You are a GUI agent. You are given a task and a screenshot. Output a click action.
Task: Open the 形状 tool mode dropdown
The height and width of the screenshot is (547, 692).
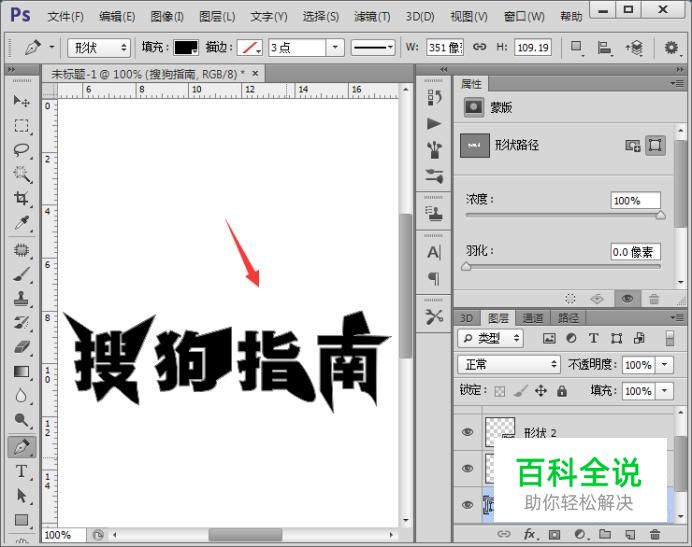[99, 47]
